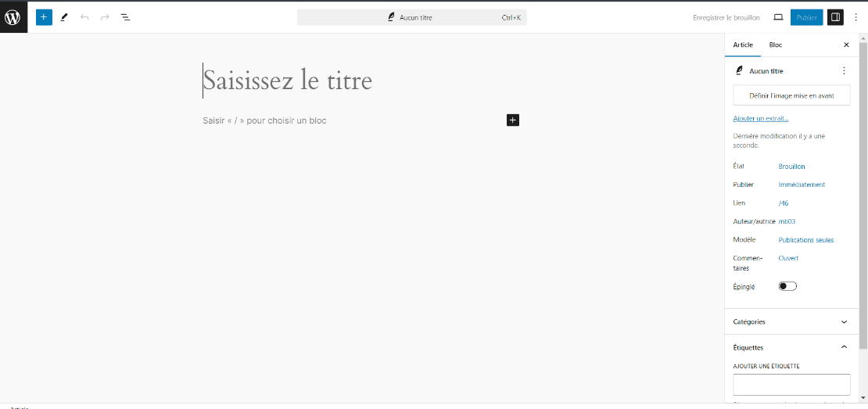Image resolution: width=868 pixels, height=409 pixels.
Task: Open the top bar Options three-dot menu
Action: pyautogui.click(x=855, y=17)
